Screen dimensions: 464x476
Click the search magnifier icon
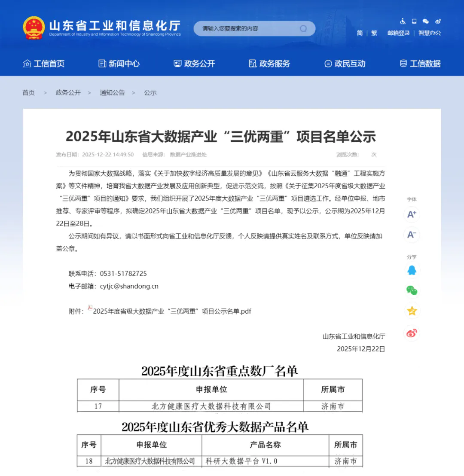(303, 29)
